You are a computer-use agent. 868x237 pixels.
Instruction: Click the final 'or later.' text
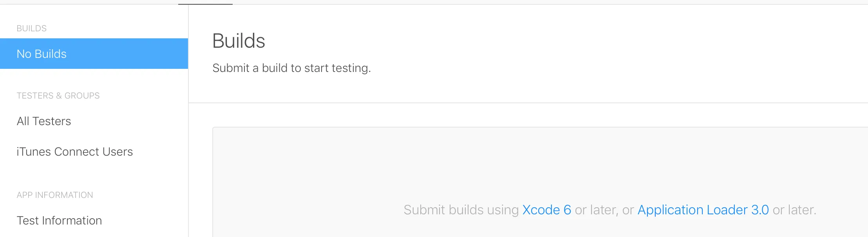(794, 210)
